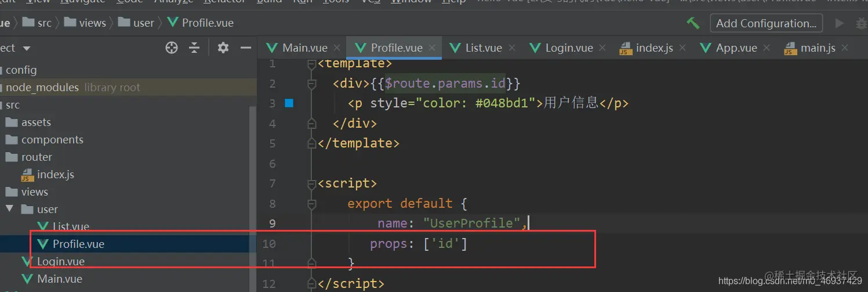Select index.js under router
Image resolution: width=868 pixels, height=292 pixels.
[48, 174]
